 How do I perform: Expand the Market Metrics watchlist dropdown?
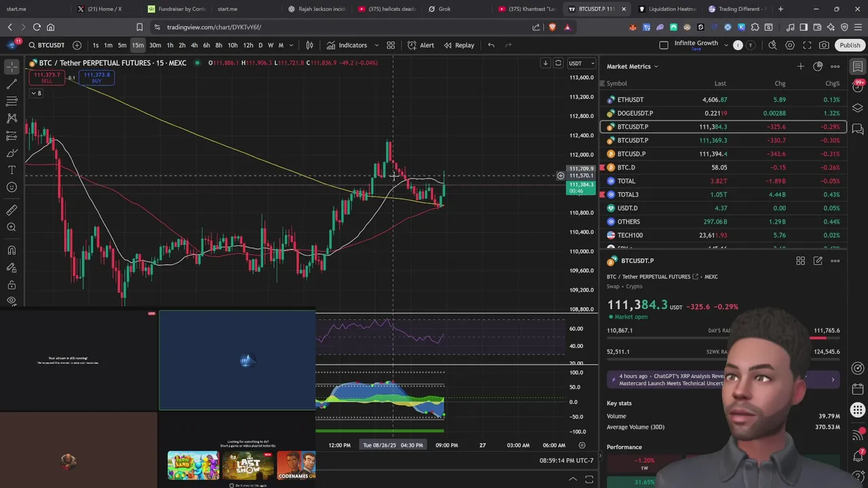633,66
